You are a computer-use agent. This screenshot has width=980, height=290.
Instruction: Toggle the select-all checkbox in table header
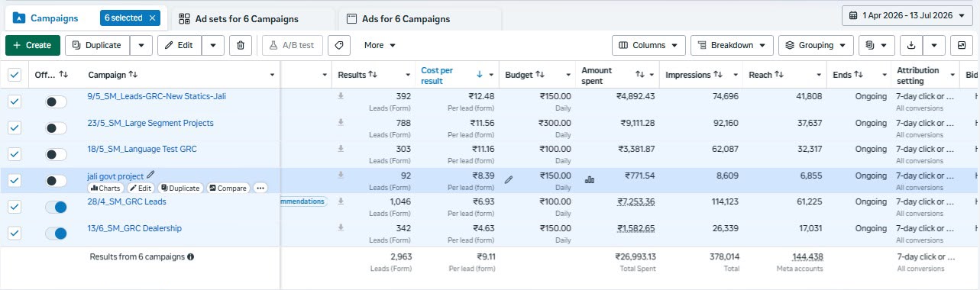15,75
